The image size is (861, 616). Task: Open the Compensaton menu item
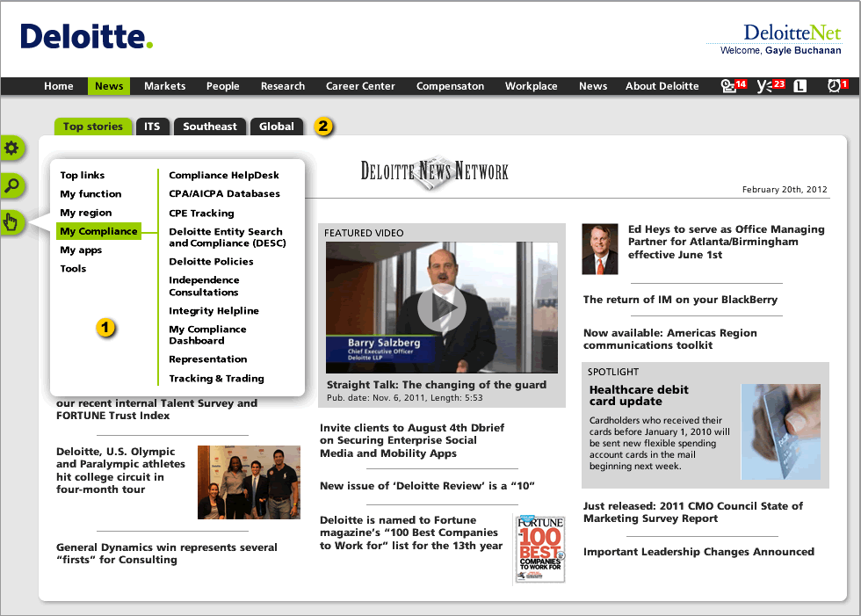(x=450, y=86)
